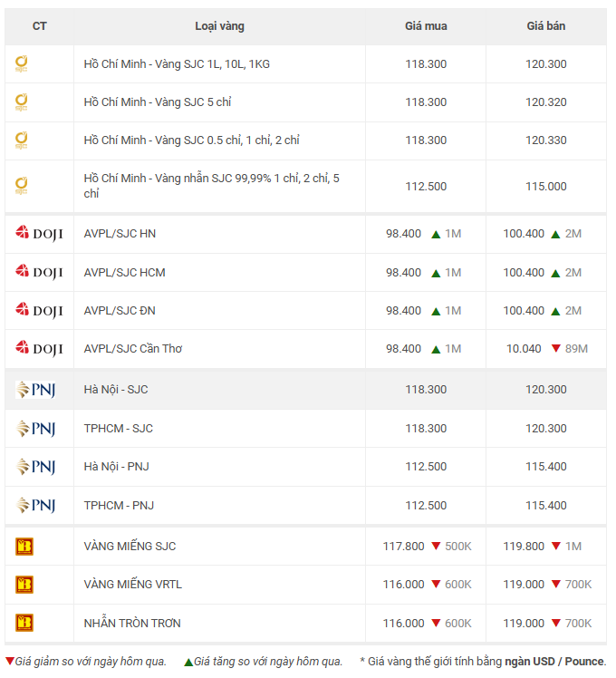Click the PNJ logo in the Hà Nội - PNJ row
The width and height of the screenshot is (616, 678).
click(x=35, y=467)
